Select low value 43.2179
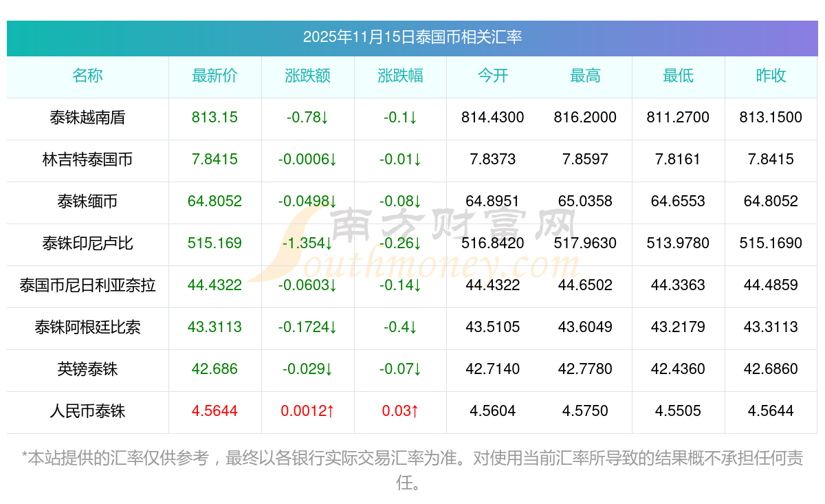Image resolution: width=825 pixels, height=504 pixels. pyautogui.click(x=678, y=327)
